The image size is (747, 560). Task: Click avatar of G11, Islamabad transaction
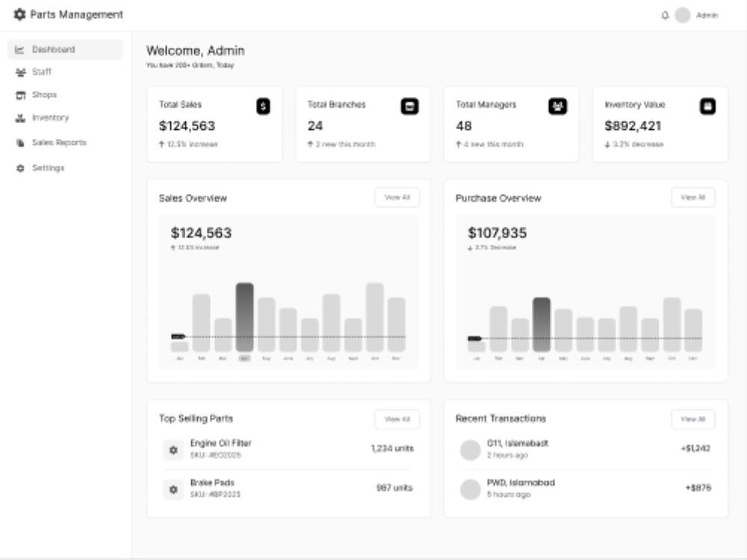coord(470,450)
